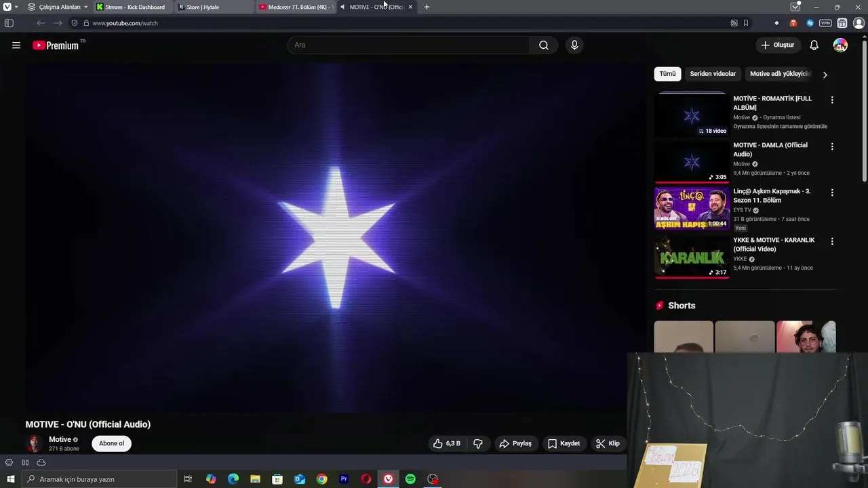Open options for MOTIVE - DAMLA video

pos(832,146)
